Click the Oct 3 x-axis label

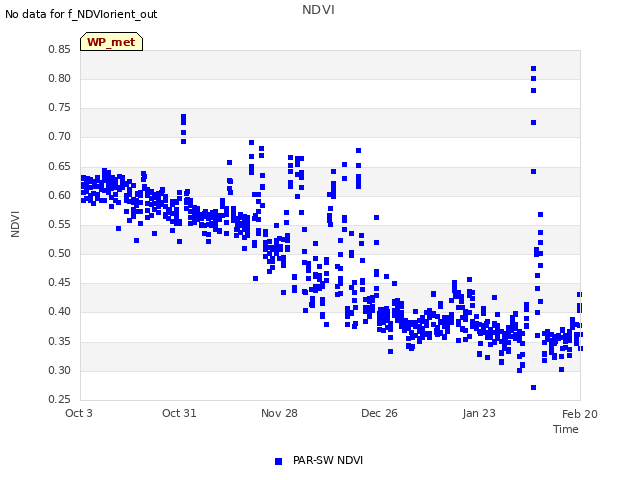tap(79, 413)
